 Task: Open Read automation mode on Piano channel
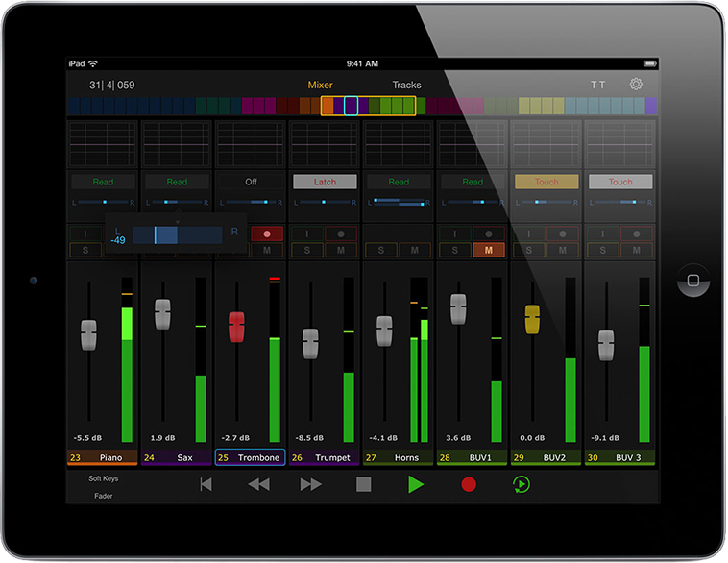103,182
